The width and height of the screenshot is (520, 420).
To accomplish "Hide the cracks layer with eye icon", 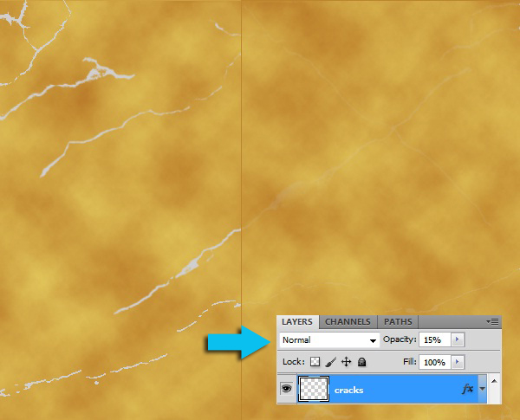I will [286, 390].
